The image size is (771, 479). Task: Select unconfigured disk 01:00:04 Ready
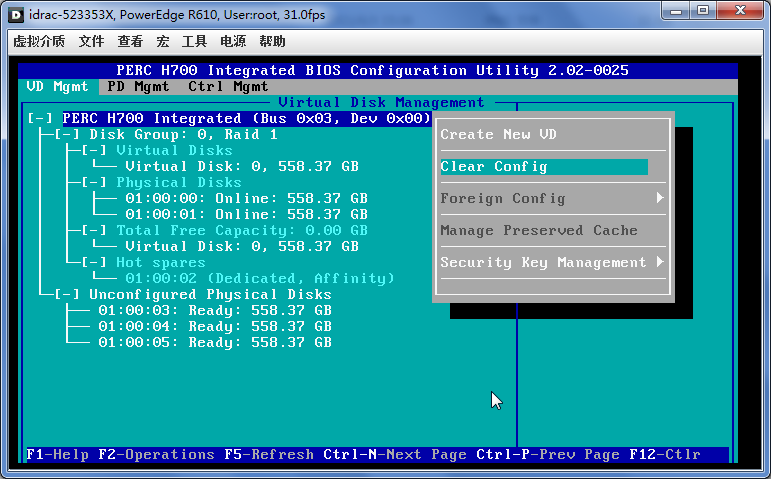215,327
